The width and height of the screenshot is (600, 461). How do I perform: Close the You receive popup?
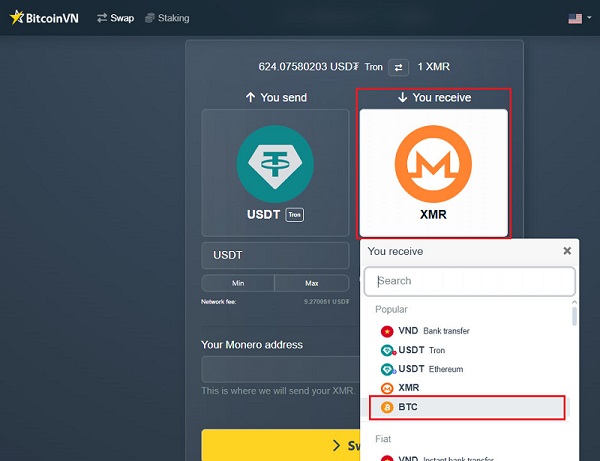[x=567, y=251]
